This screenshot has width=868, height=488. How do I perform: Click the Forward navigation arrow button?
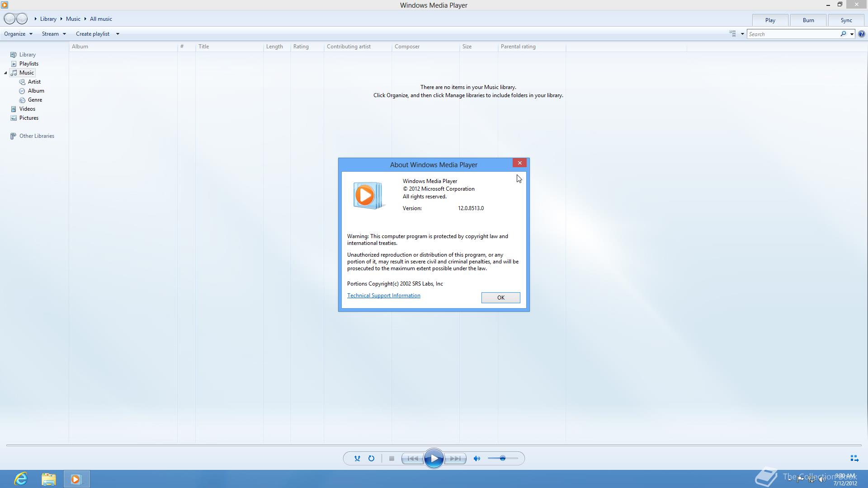click(x=22, y=19)
